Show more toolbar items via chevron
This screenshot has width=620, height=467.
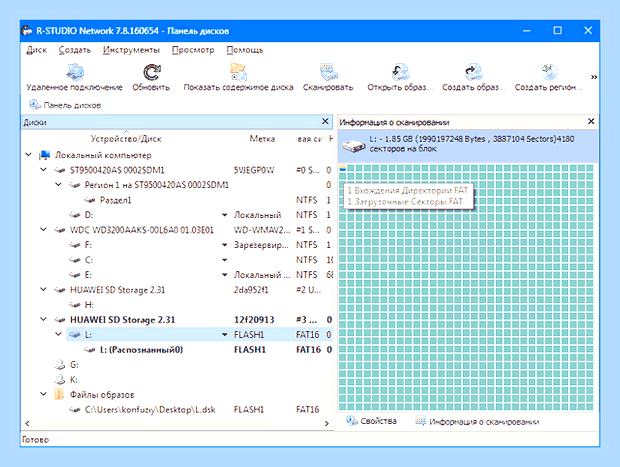(x=594, y=77)
